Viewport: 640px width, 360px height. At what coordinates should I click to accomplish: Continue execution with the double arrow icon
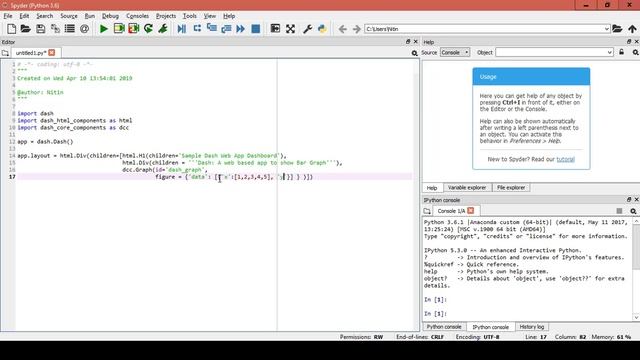click(x=241, y=29)
